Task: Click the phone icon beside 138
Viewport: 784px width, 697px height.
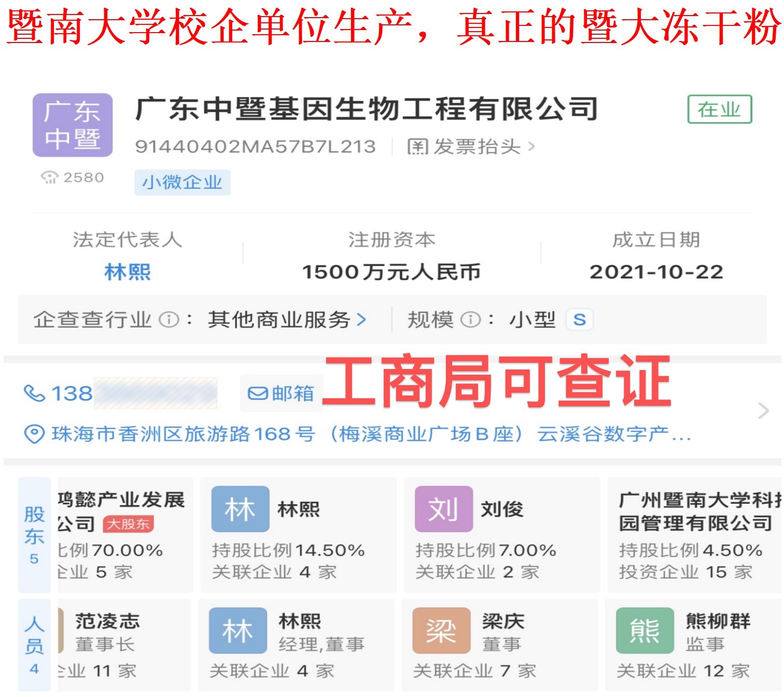Action: pos(34,393)
